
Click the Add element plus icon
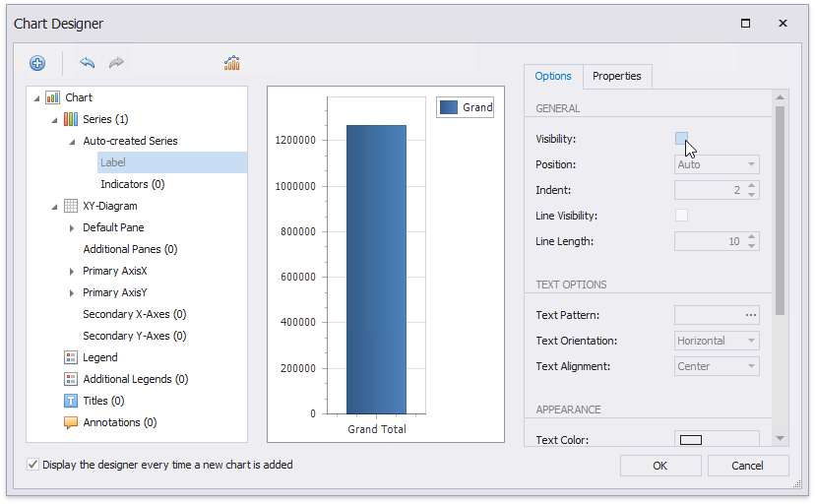tap(37, 63)
